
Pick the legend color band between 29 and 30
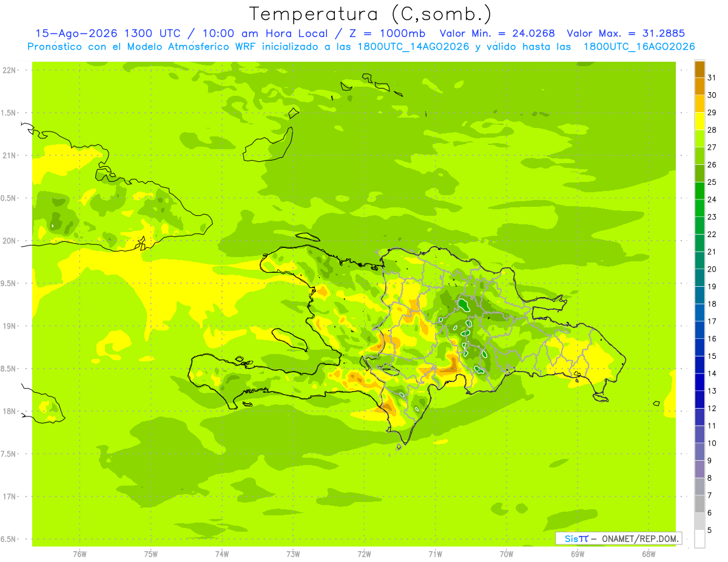click(699, 104)
